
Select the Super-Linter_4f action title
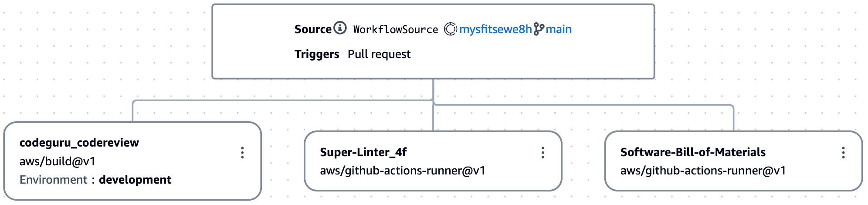click(x=363, y=152)
